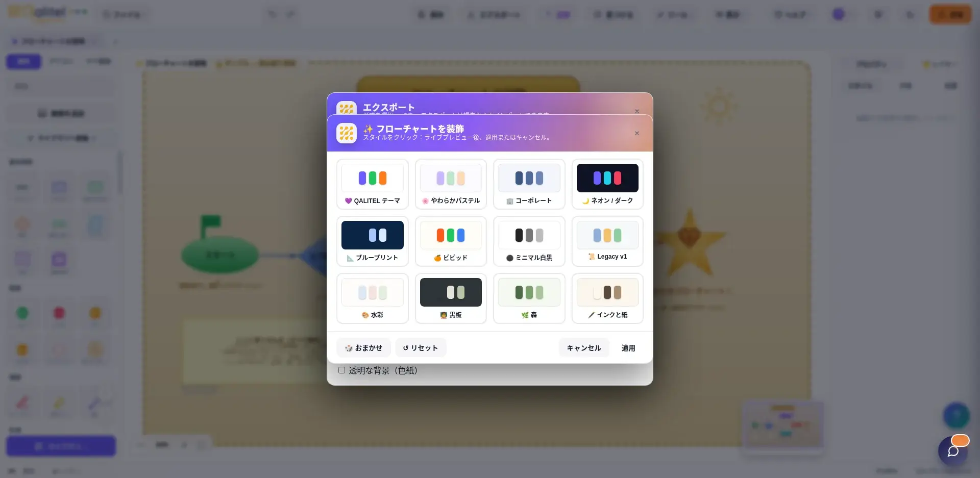Pick the インクと紙 style card
The image size is (980, 478).
(607, 298)
